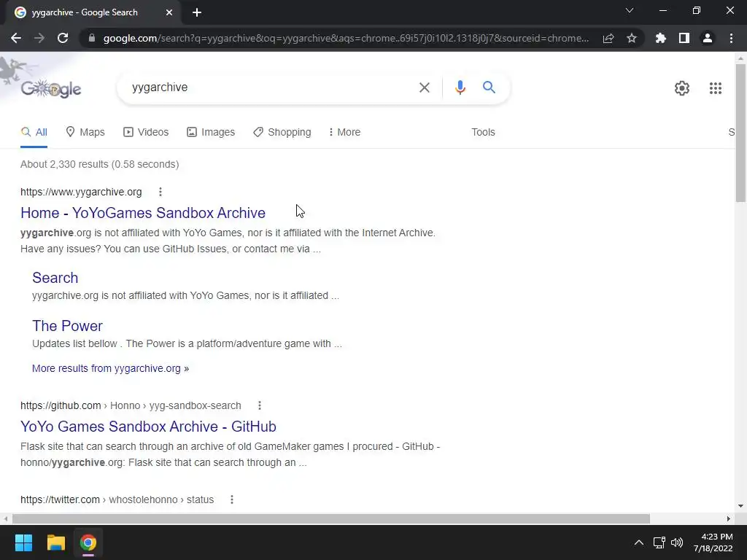747x560 pixels.
Task: Start voice search with microphone
Action: pyautogui.click(x=460, y=87)
